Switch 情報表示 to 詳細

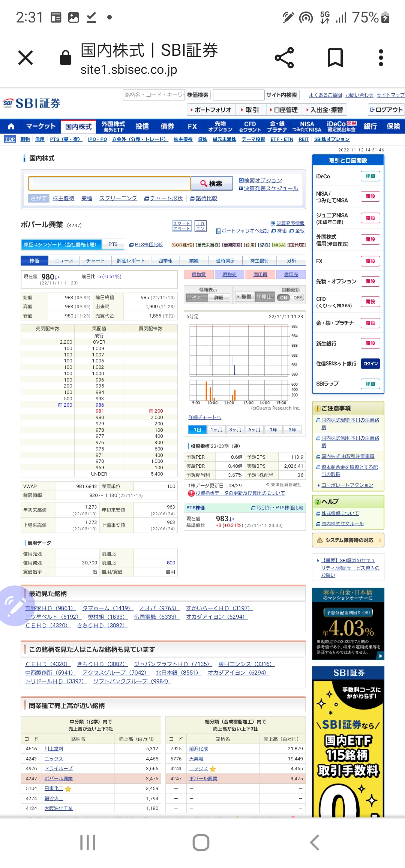click(x=219, y=298)
